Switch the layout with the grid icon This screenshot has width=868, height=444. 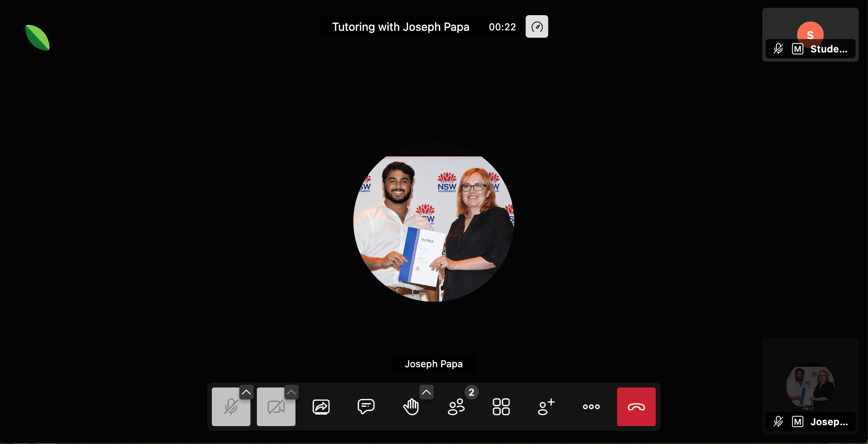(x=501, y=406)
